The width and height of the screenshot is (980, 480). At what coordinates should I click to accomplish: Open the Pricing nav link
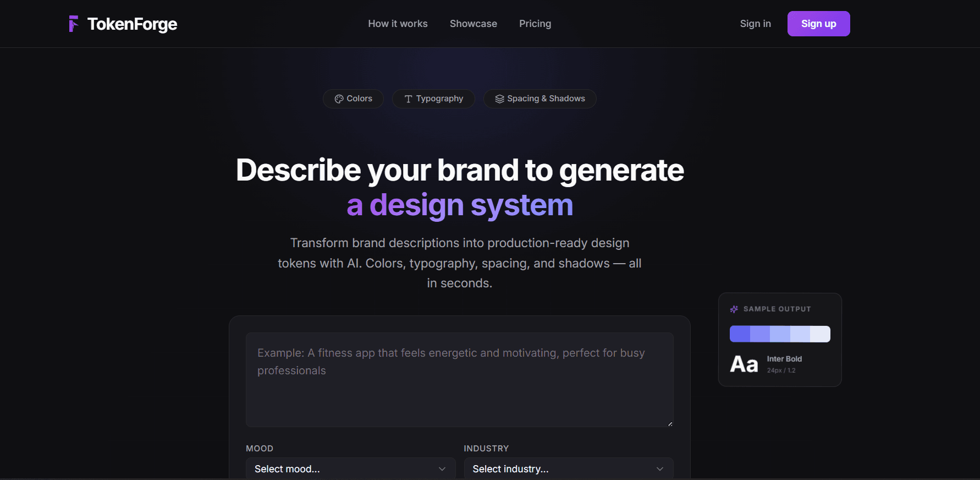(535, 24)
